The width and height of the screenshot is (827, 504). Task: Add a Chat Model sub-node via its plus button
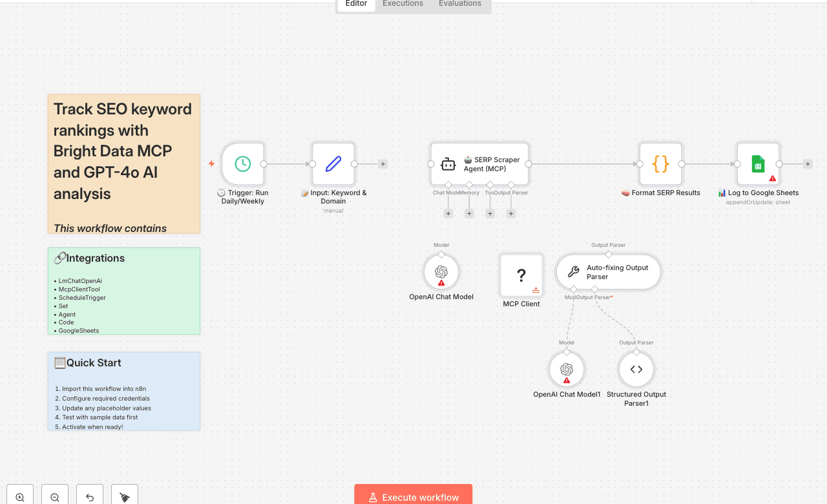(x=448, y=213)
